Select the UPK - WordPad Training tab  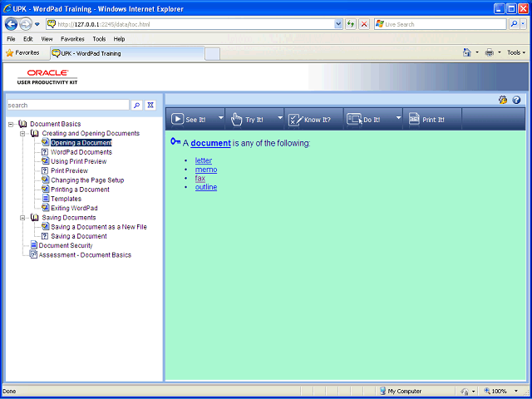pyautogui.click(x=127, y=53)
